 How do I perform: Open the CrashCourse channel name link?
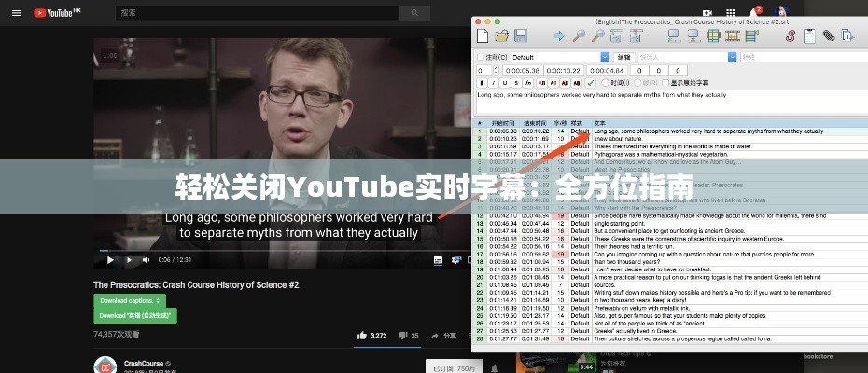click(x=144, y=363)
